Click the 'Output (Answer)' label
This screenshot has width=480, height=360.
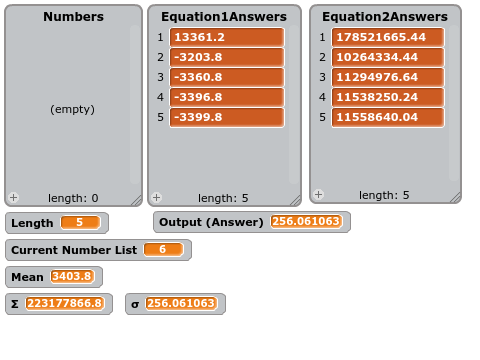(x=211, y=222)
